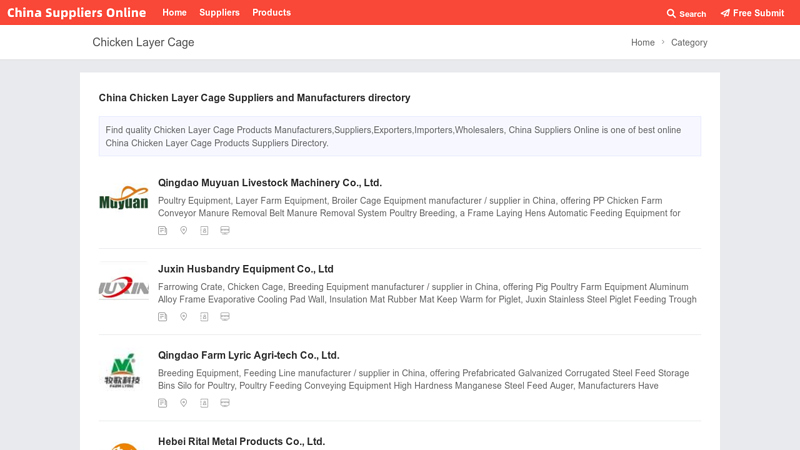800x450 pixels.
Task: Click the 'China Chicken Layer Cage Suppliers' directory heading
Action: point(255,98)
